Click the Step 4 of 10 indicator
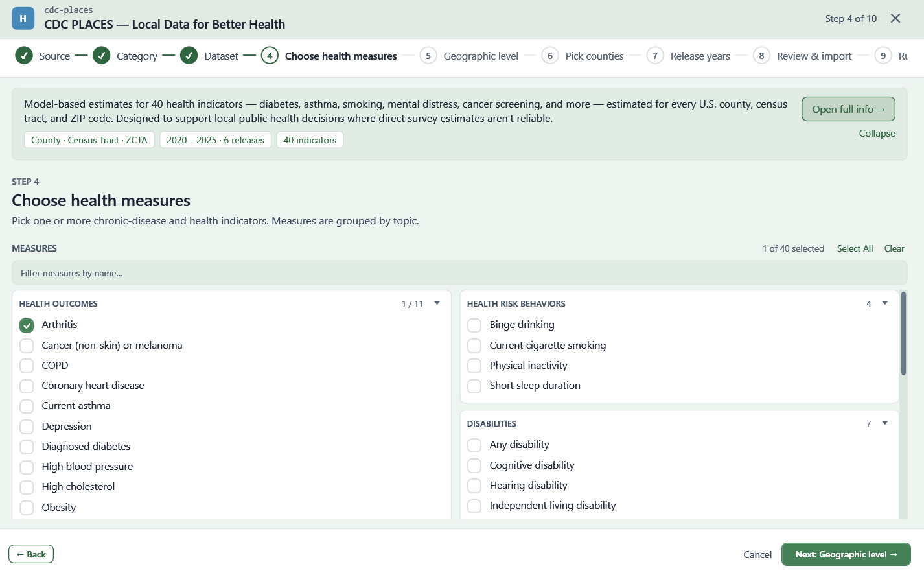 pyautogui.click(x=851, y=19)
